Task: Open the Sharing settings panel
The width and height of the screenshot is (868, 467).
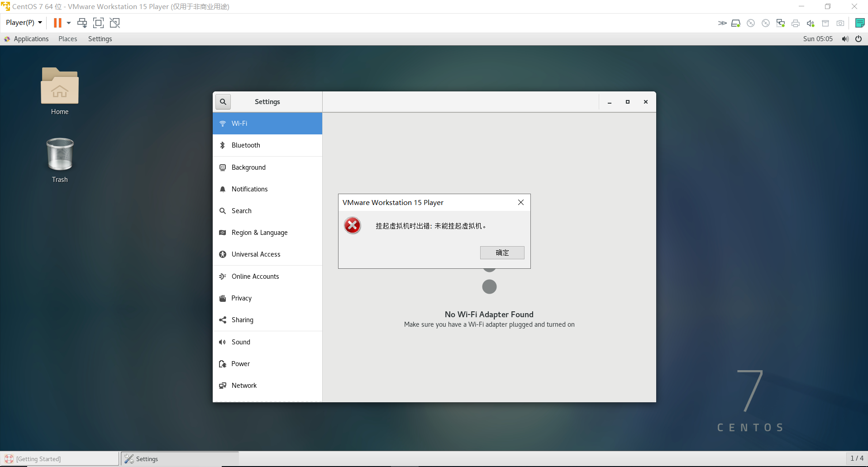Action: coord(267,320)
